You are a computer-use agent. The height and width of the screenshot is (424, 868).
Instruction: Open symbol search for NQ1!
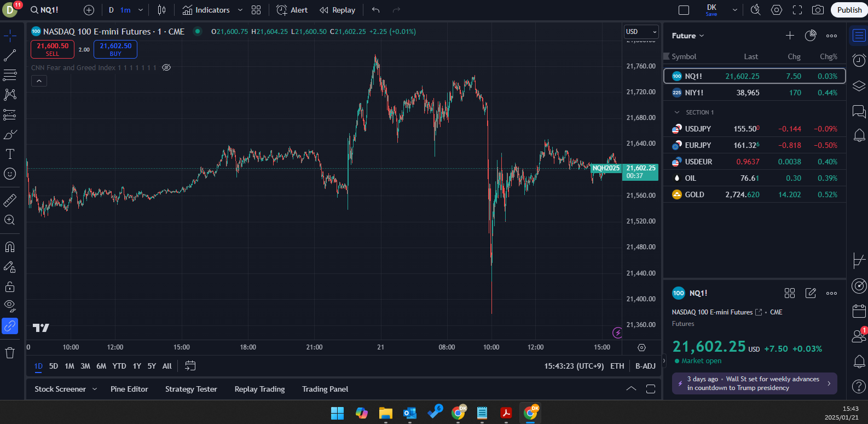[x=44, y=10]
